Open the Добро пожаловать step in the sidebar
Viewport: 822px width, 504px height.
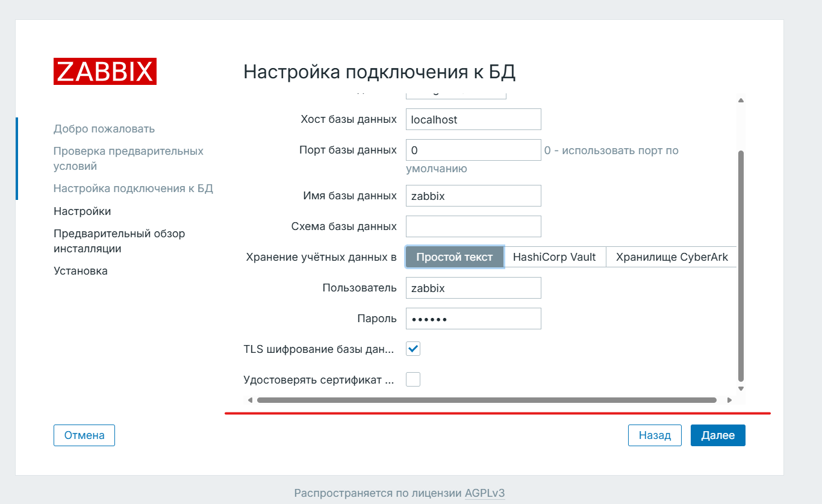(104, 129)
